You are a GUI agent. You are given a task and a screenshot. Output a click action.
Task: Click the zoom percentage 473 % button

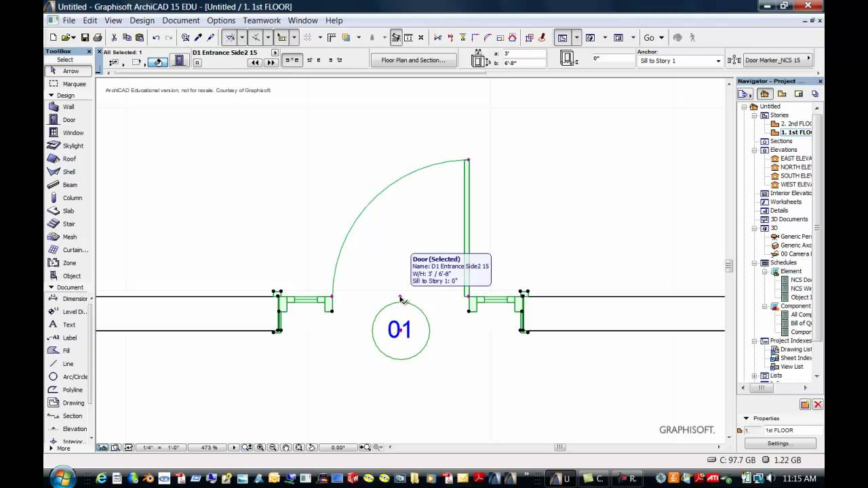pos(209,447)
